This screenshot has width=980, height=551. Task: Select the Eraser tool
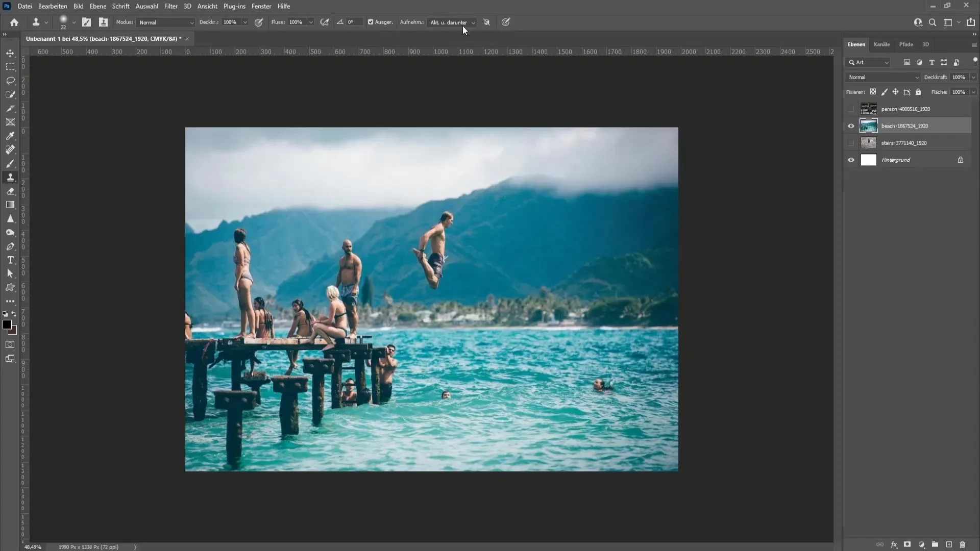click(10, 191)
